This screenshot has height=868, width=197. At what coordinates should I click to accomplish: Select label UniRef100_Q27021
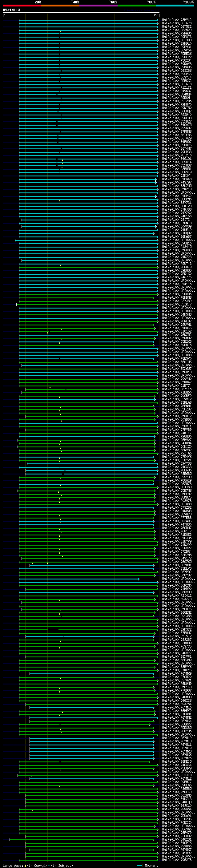(177, 680)
